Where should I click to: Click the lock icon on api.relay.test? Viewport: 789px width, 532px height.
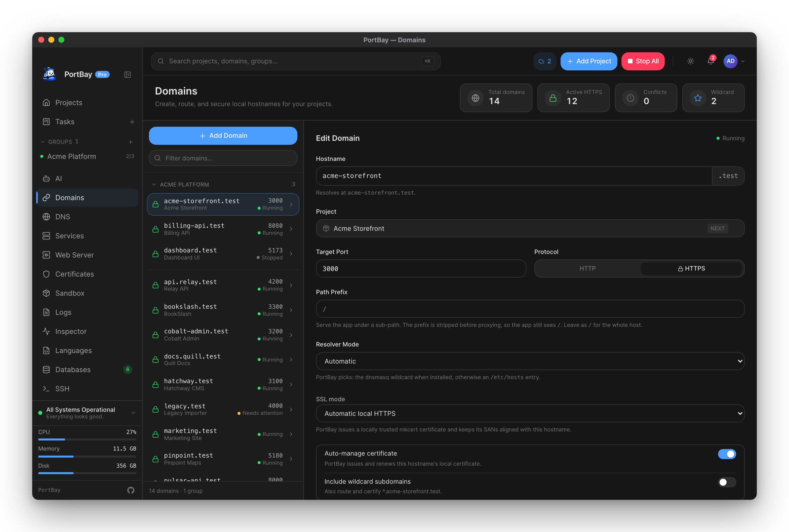click(155, 285)
